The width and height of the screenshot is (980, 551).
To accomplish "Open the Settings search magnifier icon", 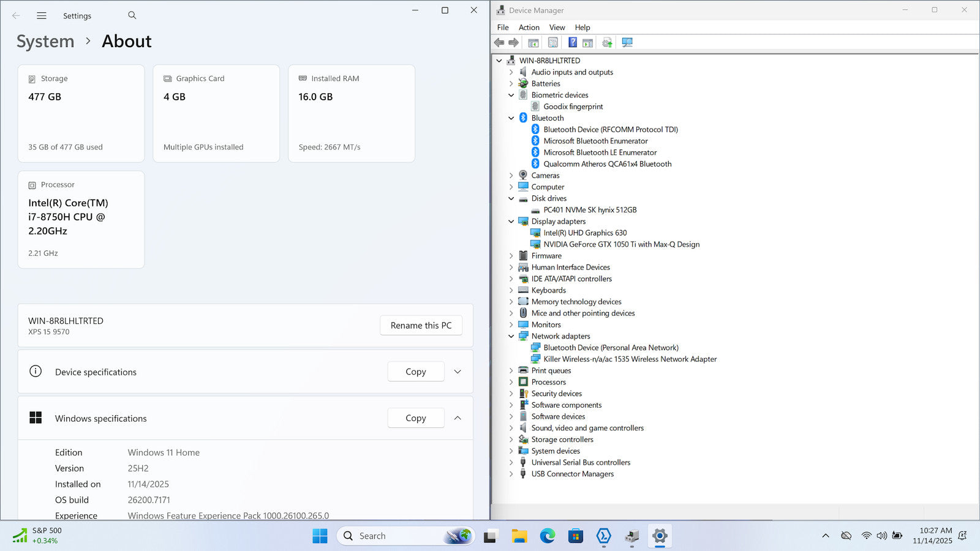I will [x=132, y=15].
